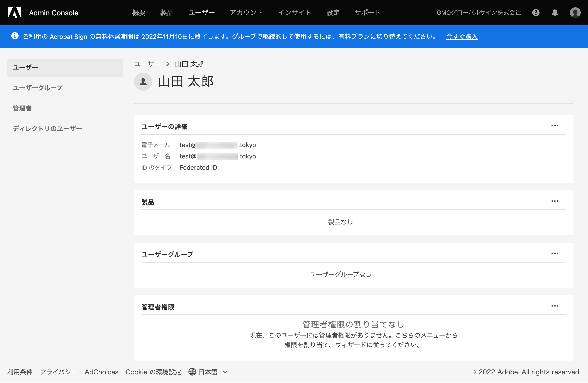The image size is (588, 383).
Task: Open 管理者 in the sidebar
Action: [x=22, y=108]
